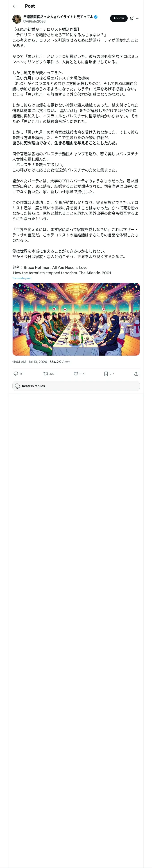Bookmark this post
Viewport: 152px width, 868px height.
pos(106,374)
